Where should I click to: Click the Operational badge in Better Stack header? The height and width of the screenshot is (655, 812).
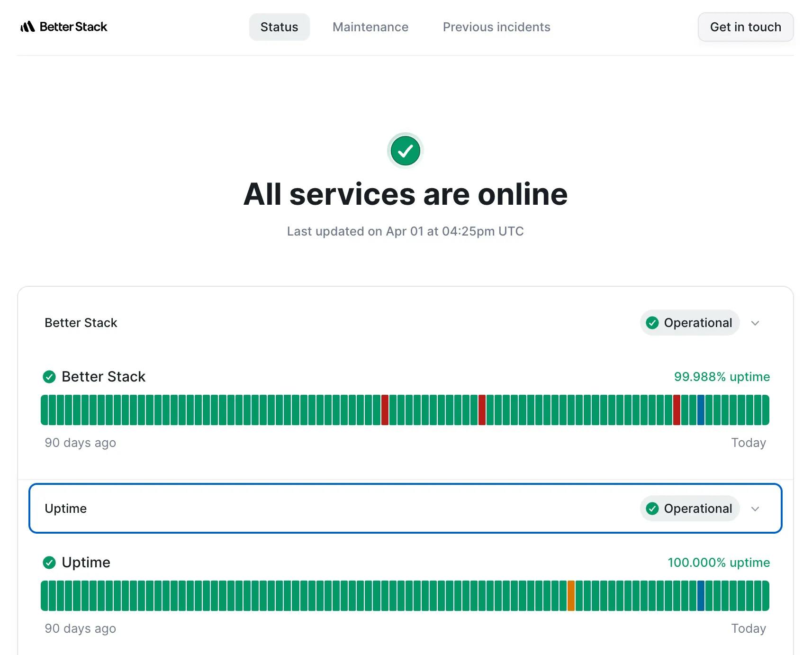pyautogui.click(x=690, y=323)
